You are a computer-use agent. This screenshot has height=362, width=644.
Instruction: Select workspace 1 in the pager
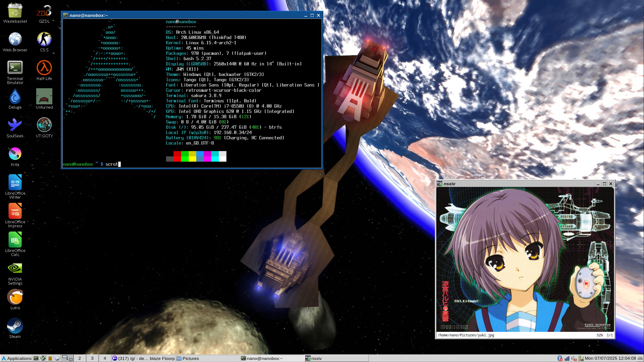67,358
